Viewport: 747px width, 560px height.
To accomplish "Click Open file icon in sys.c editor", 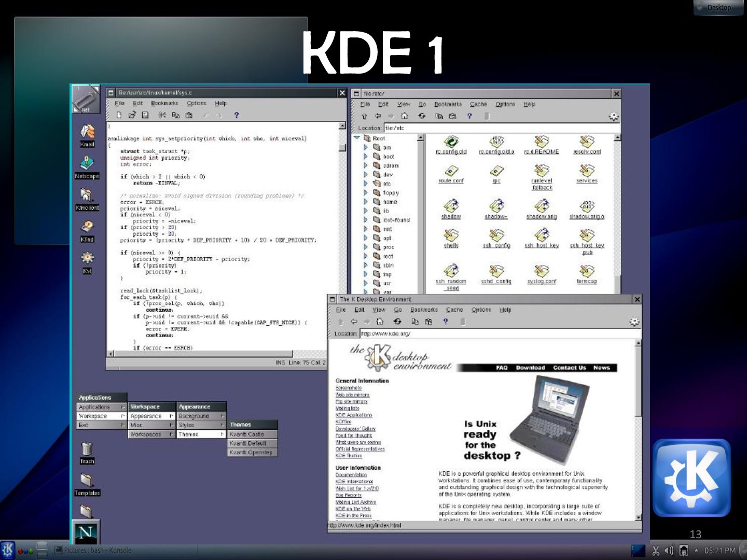I will click(132, 115).
